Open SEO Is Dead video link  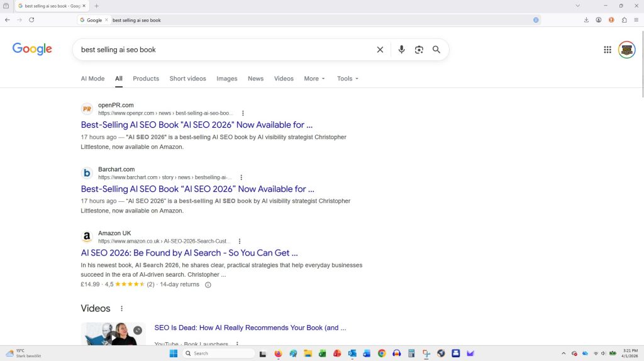pos(250,328)
